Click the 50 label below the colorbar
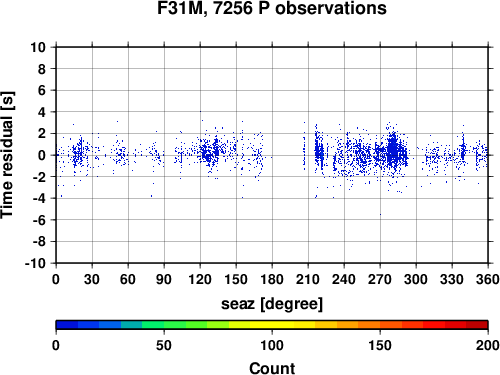 click(164, 345)
